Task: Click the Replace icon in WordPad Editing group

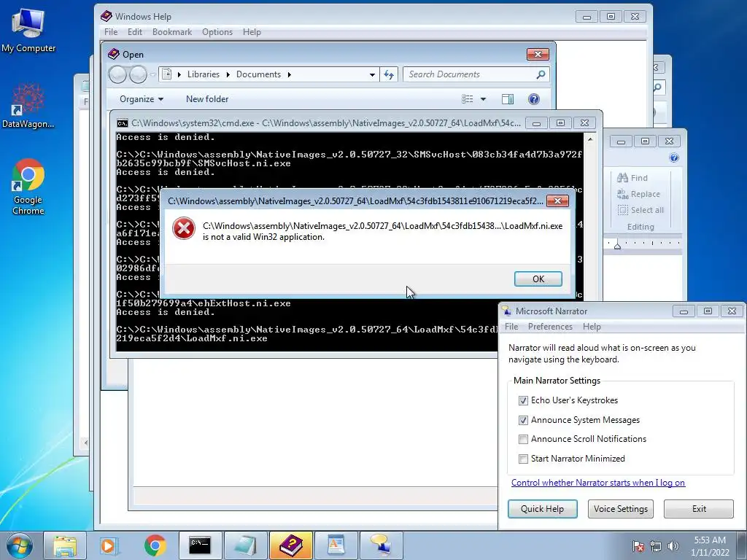Action: pos(622,194)
